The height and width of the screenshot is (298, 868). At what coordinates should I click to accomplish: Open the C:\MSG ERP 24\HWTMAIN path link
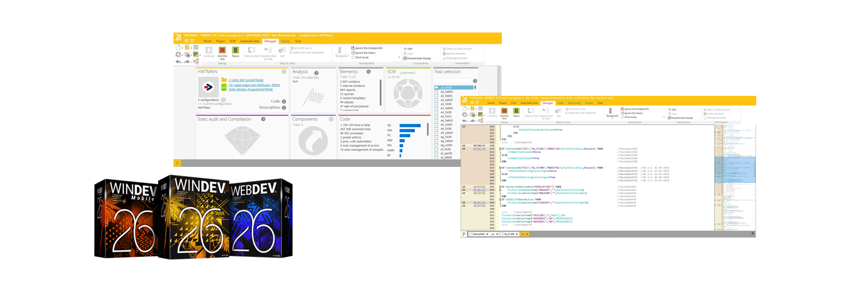click(246, 80)
